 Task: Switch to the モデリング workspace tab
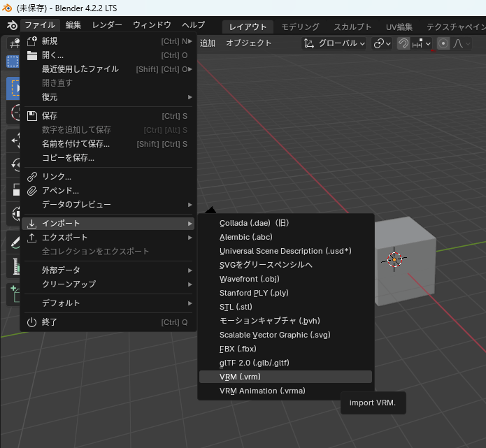300,27
